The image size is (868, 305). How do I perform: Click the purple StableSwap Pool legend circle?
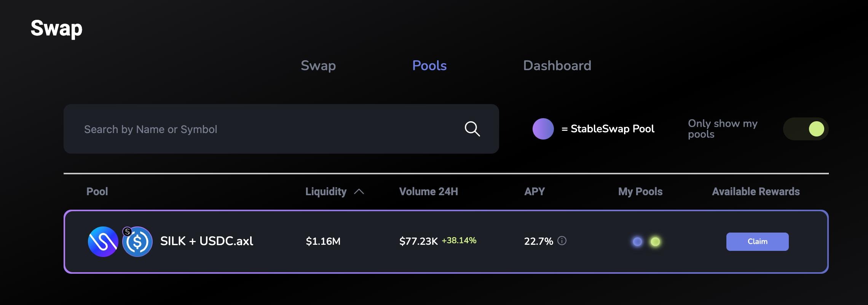(543, 129)
